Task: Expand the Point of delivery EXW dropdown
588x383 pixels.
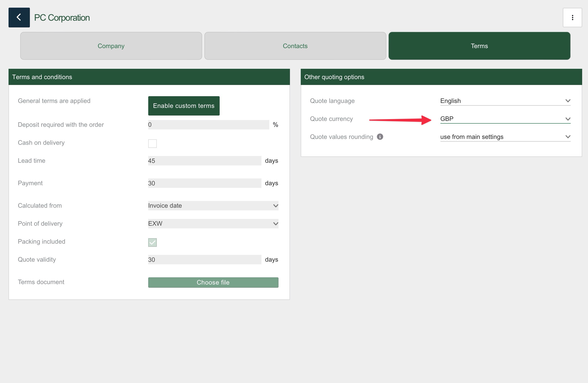Action: [213, 223]
